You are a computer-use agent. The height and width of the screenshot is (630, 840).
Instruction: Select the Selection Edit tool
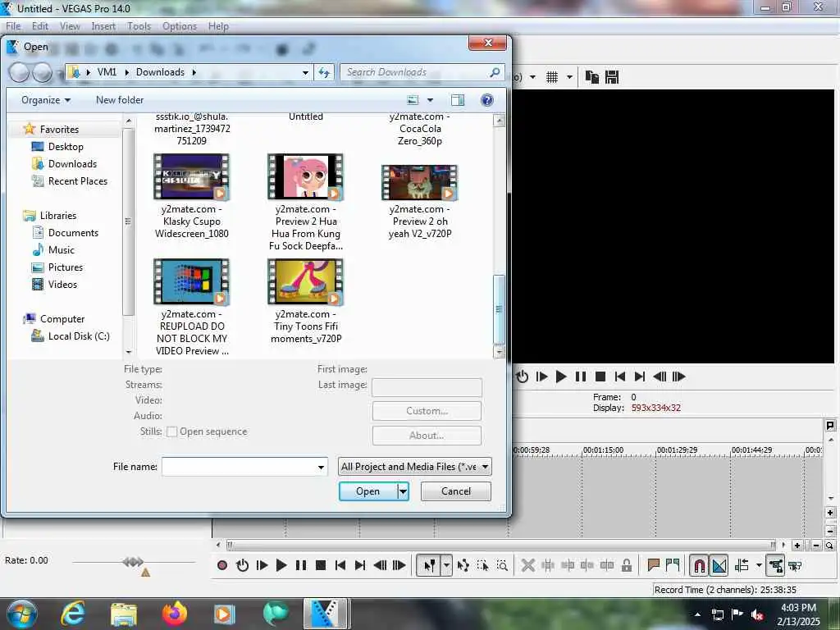[x=482, y=565]
